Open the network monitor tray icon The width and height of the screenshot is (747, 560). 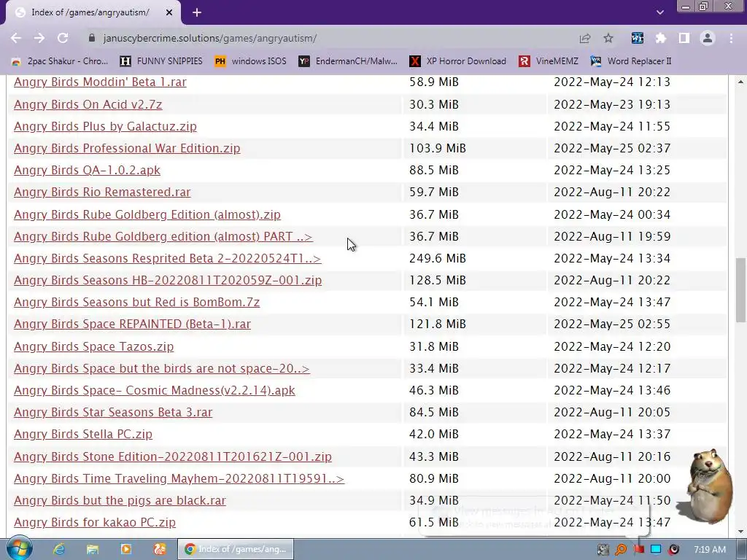coord(656,550)
